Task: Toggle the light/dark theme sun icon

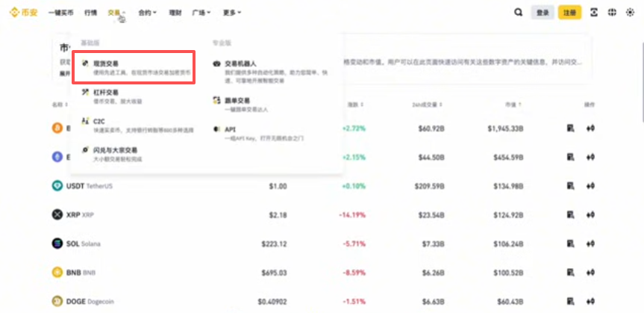Action: (x=630, y=13)
